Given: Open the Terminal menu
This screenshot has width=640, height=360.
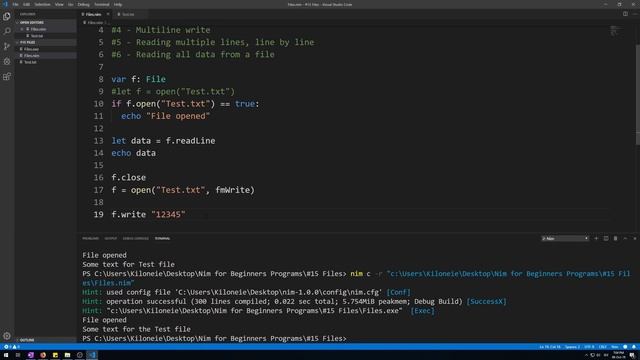Looking at the screenshot, I should click(102, 4).
